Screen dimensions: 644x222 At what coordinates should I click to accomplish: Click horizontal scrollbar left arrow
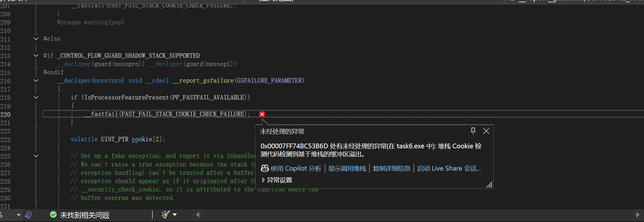click(x=198, y=215)
